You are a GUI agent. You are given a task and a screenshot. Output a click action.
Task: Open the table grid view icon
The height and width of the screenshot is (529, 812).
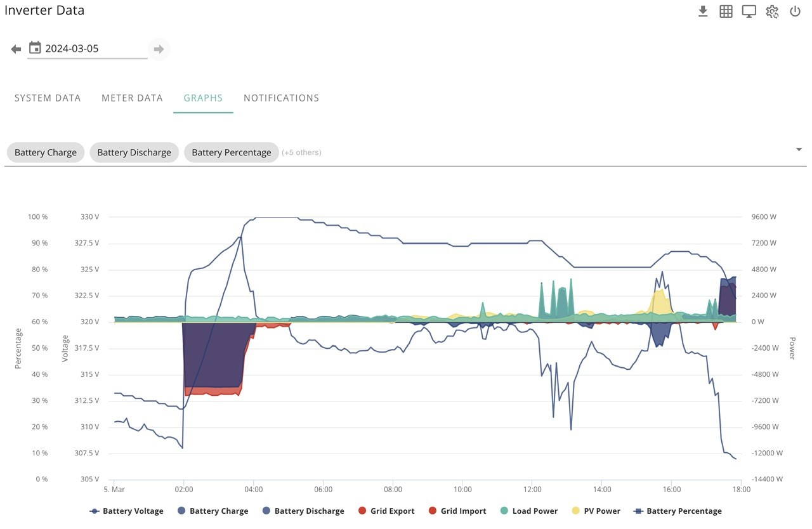coord(726,11)
